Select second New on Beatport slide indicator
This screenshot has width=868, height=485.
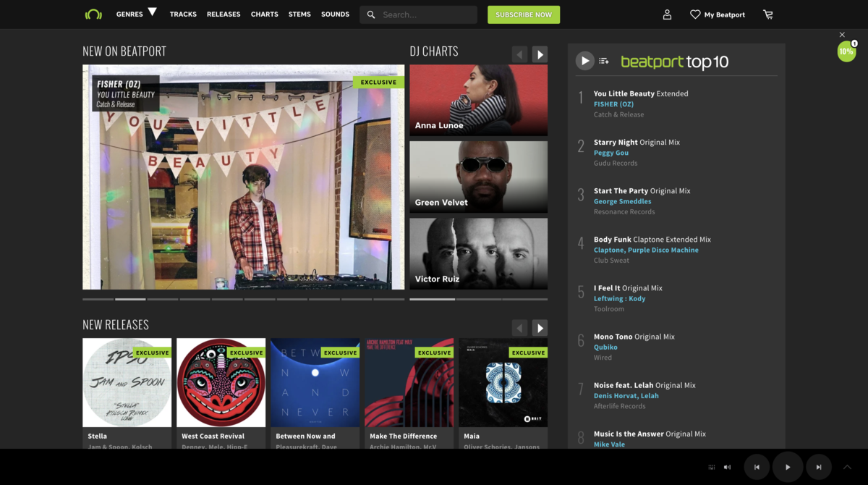(x=130, y=299)
